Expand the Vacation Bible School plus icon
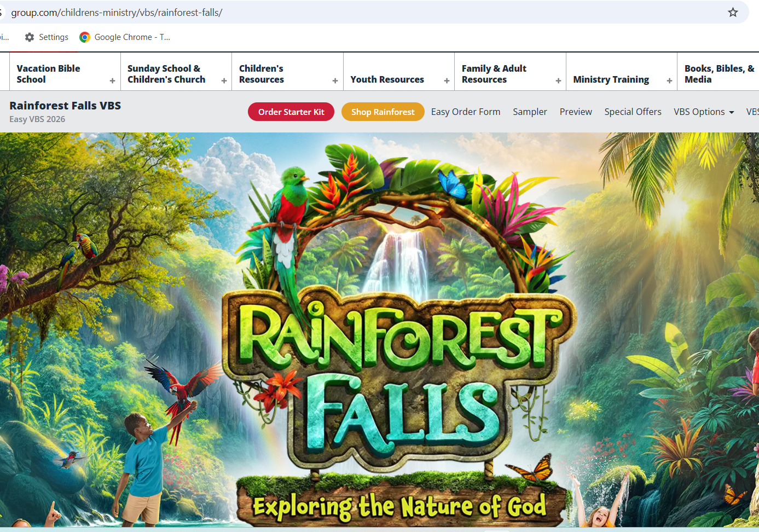Image resolution: width=759 pixels, height=532 pixels. (x=112, y=80)
